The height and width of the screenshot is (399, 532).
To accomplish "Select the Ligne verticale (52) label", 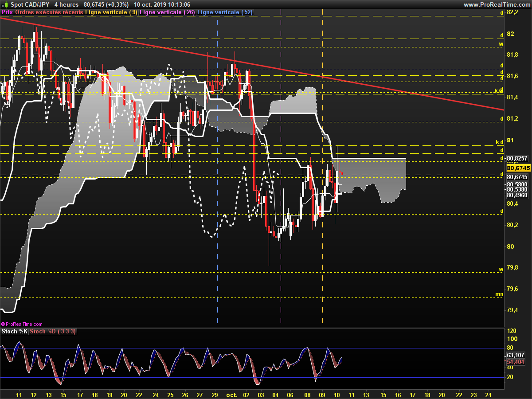I will pos(225,12).
